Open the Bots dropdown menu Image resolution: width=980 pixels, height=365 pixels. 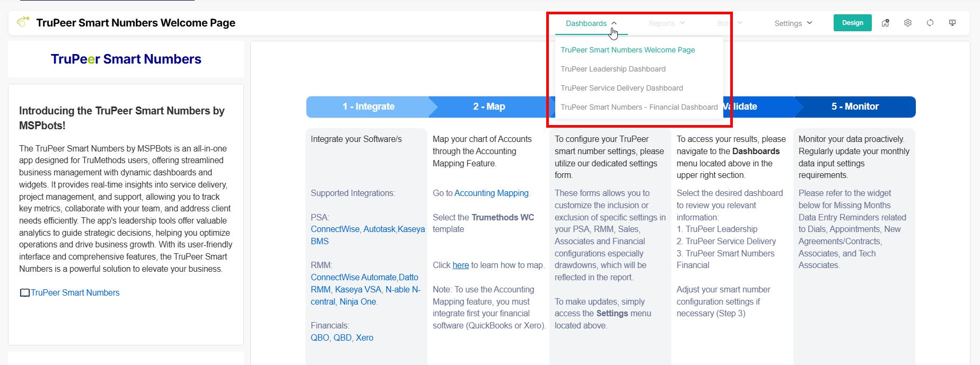pos(729,23)
